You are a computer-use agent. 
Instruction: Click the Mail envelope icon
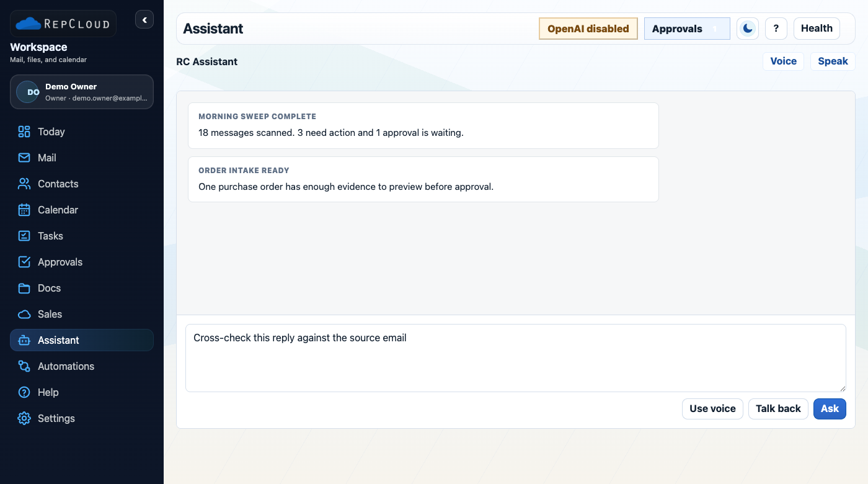click(x=24, y=158)
